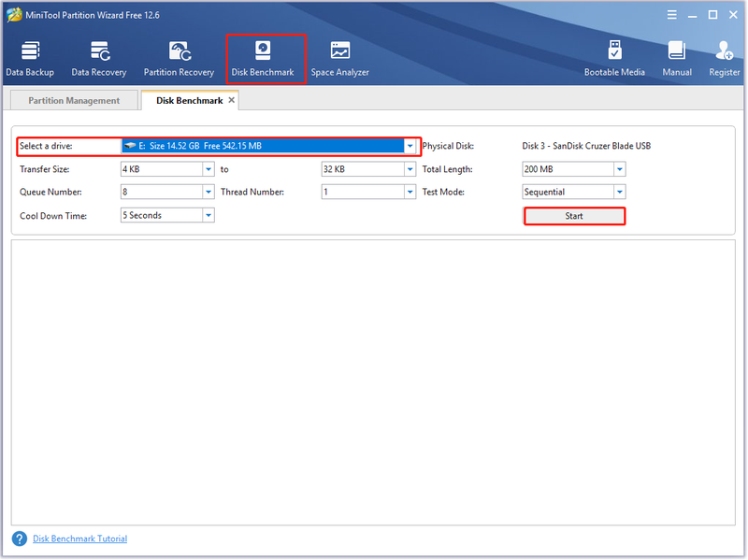Image resolution: width=748 pixels, height=560 pixels.
Task: Open the Manual
Action: click(x=677, y=58)
